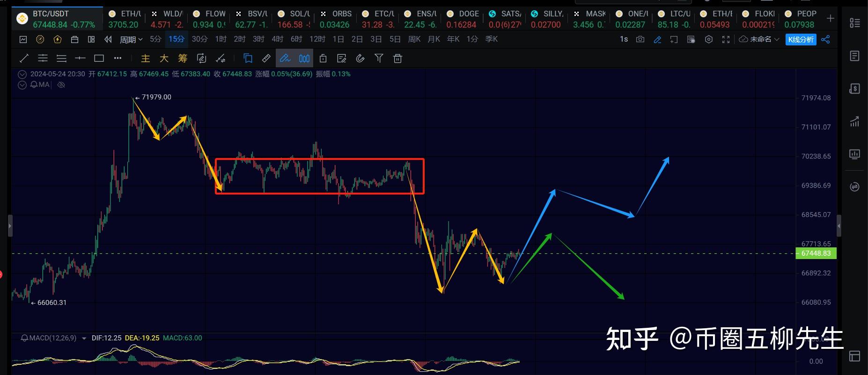Select the 周K timeframe
The width and height of the screenshot is (868, 375).
click(414, 39)
